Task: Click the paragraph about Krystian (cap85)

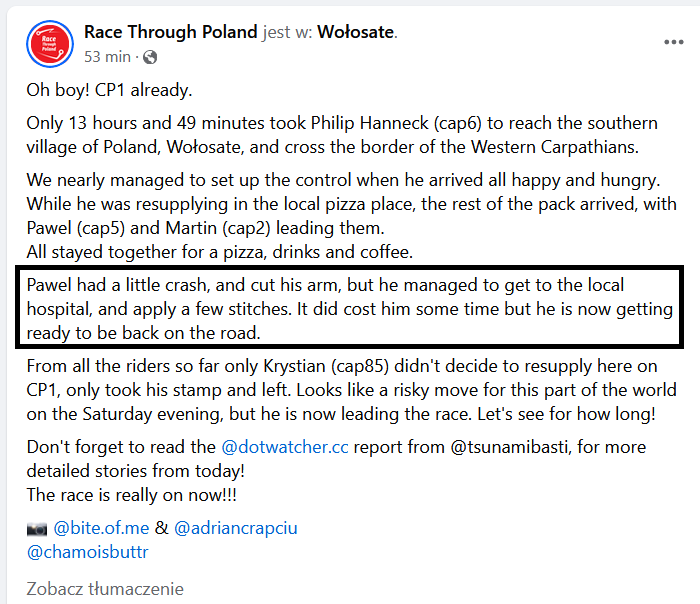Action: tap(352, 390)
